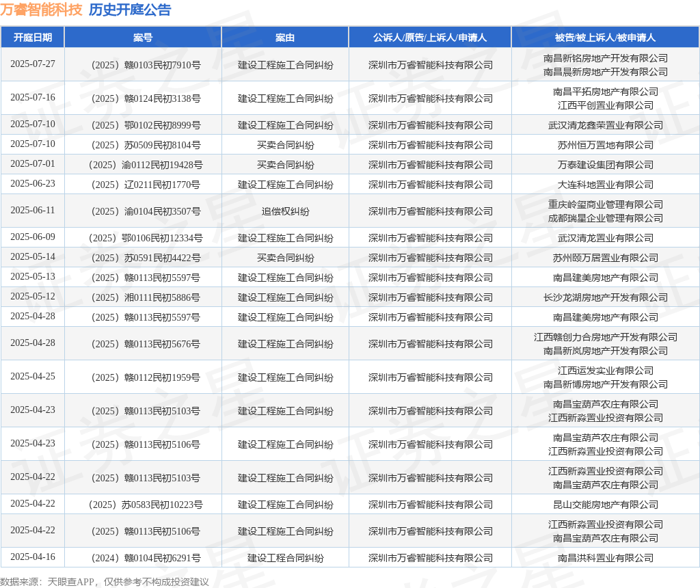Click defendant 昆山交能房地产有限公司

pos(606,505)
